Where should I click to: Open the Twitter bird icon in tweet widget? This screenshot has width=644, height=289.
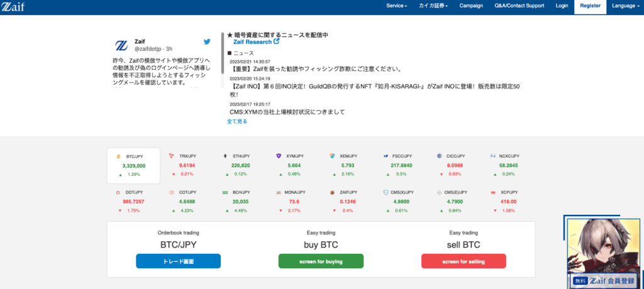tap(208, 42)
